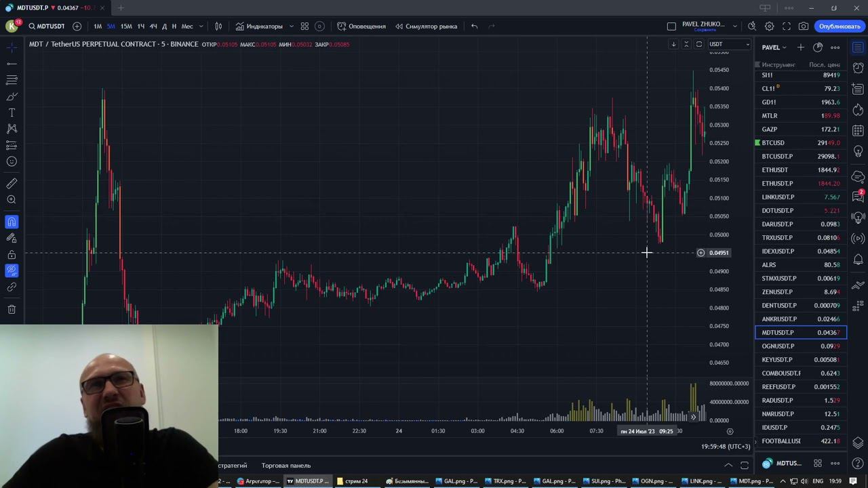This screenshot has width=868, height=488.
Task: Select the text annotation tool
Action: (x=12, y=113)
